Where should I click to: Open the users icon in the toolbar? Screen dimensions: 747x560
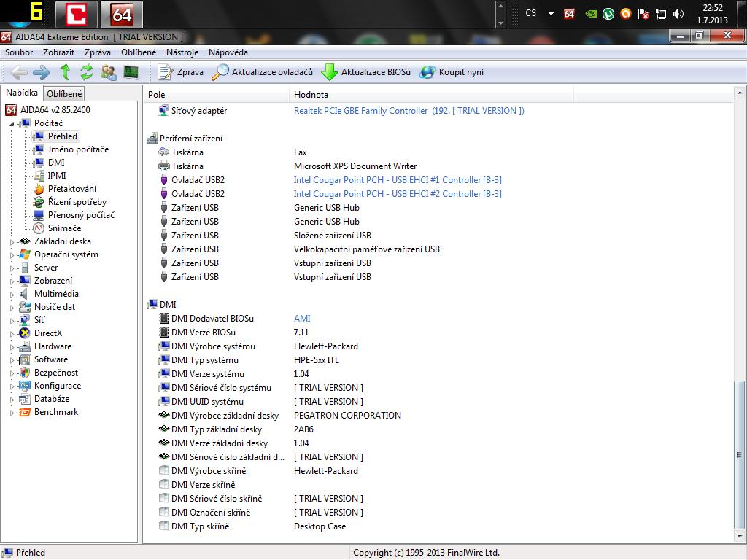click(109, 71)
